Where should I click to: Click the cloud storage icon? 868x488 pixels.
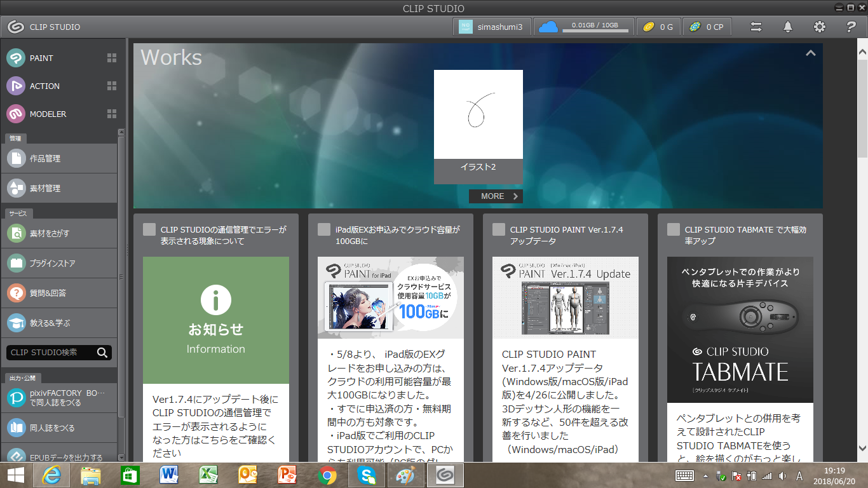pos(547,27)
